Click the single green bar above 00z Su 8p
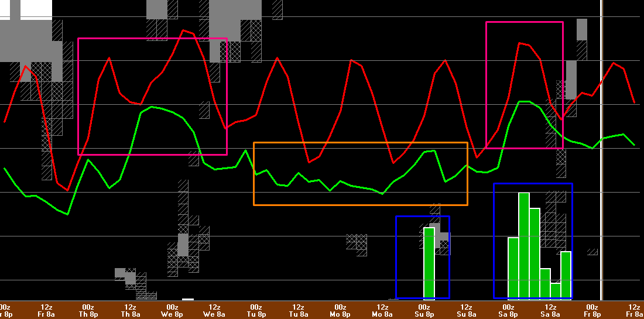 click(429, 262)
